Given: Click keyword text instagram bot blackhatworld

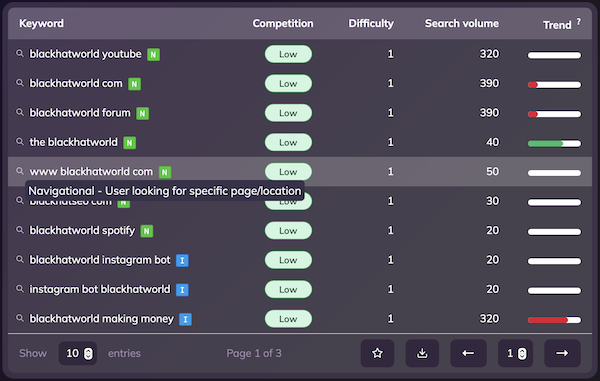Looking at the screenshot, I should point(100,290).
